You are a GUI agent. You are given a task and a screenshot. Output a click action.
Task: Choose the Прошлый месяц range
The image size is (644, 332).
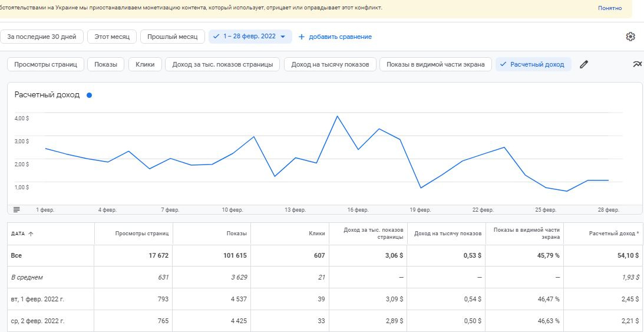tap(172, 37)
